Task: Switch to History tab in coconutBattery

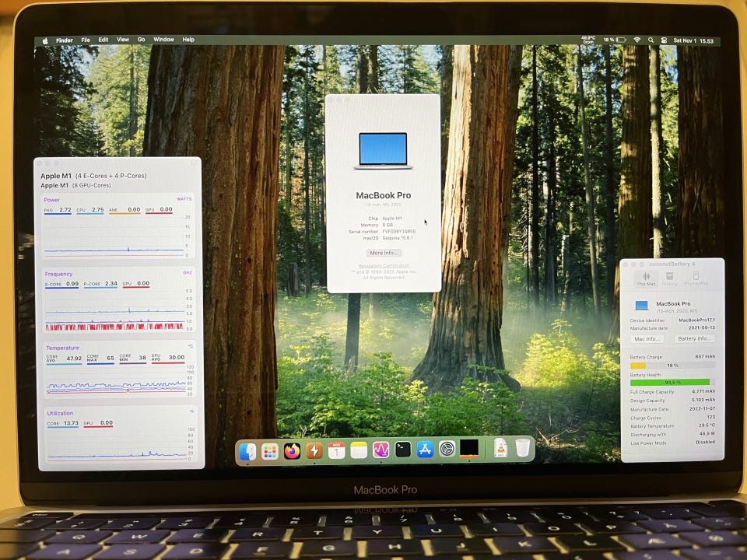Action: click(x=669, y=278)
